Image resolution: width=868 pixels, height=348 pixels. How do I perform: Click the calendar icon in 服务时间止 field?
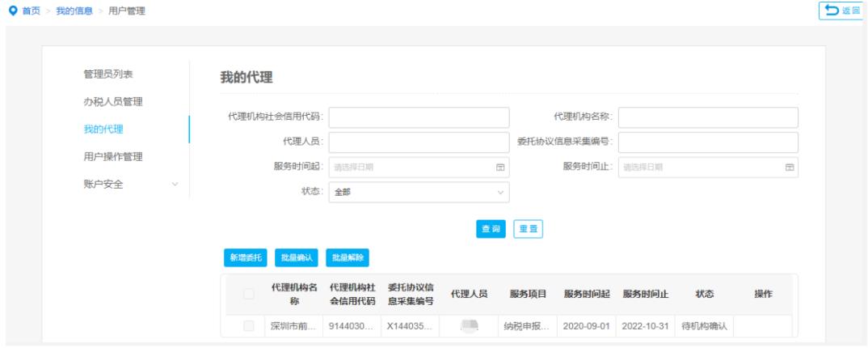pos(789,168)
